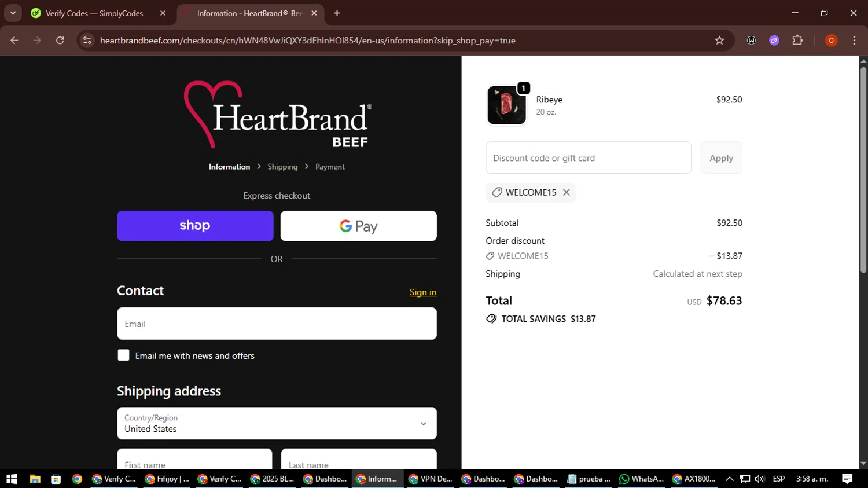Click the Ribeye product thumbnail

point(507,105)
